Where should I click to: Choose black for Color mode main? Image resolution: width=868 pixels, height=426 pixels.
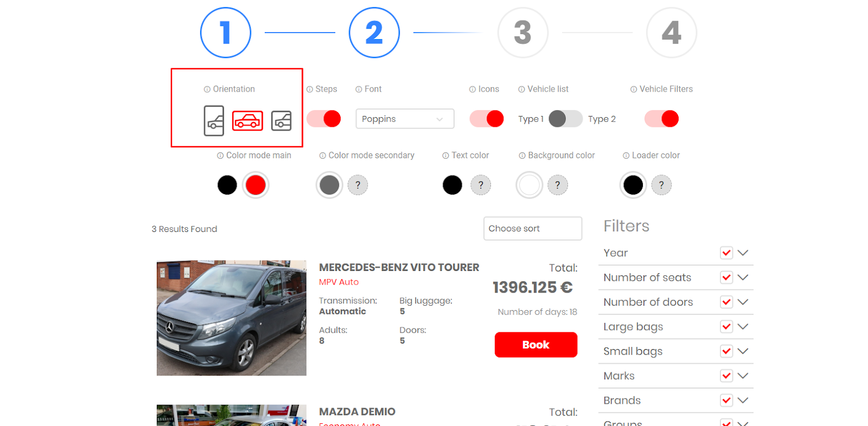(x=227, y=185)
